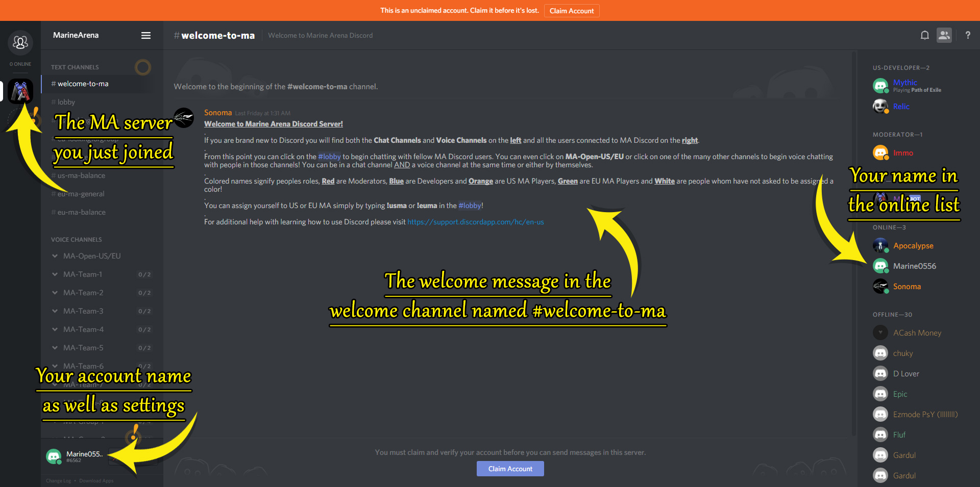This screenshot has width=980, height=487.
Task: Click the #lobby link after !euma
Action: 470,206
